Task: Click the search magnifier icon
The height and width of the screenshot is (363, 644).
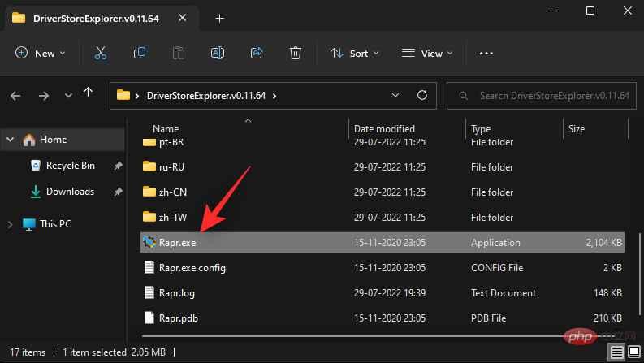Action: [x=463, y=96]
